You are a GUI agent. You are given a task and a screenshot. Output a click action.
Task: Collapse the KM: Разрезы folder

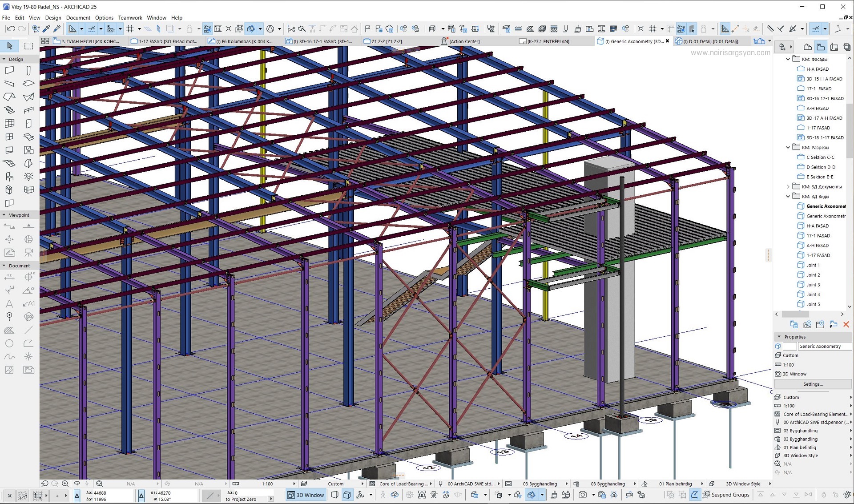788,147
